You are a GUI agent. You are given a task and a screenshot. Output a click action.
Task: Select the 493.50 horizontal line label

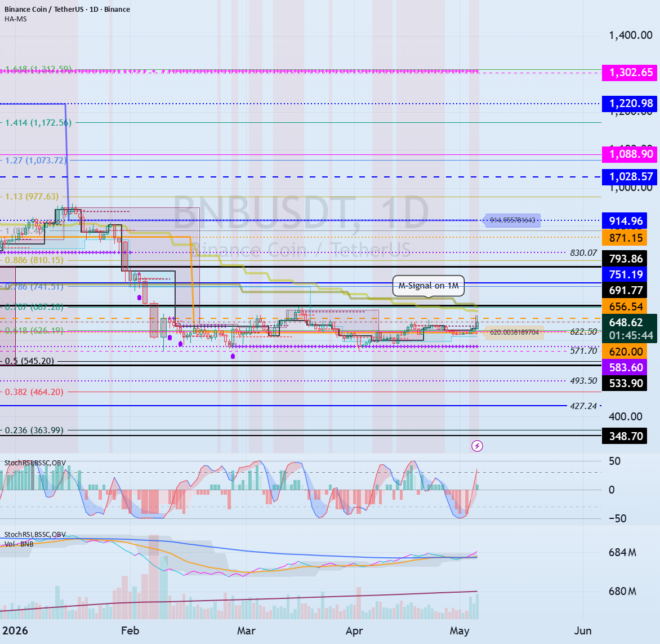(x=583, y=381)
